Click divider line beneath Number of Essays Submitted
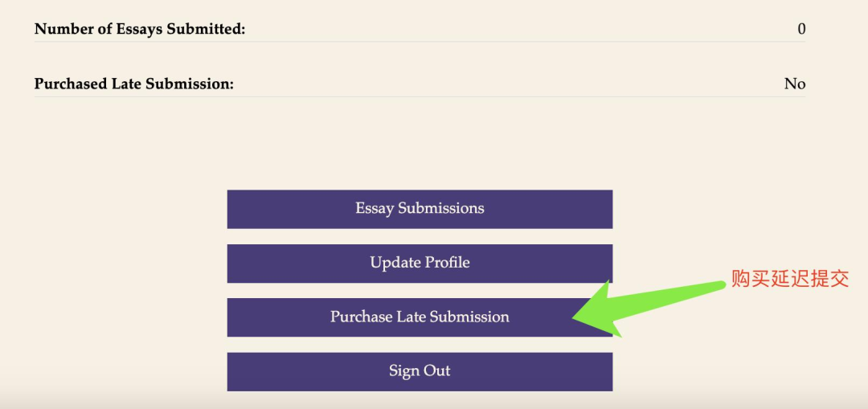 pos(420,42)
